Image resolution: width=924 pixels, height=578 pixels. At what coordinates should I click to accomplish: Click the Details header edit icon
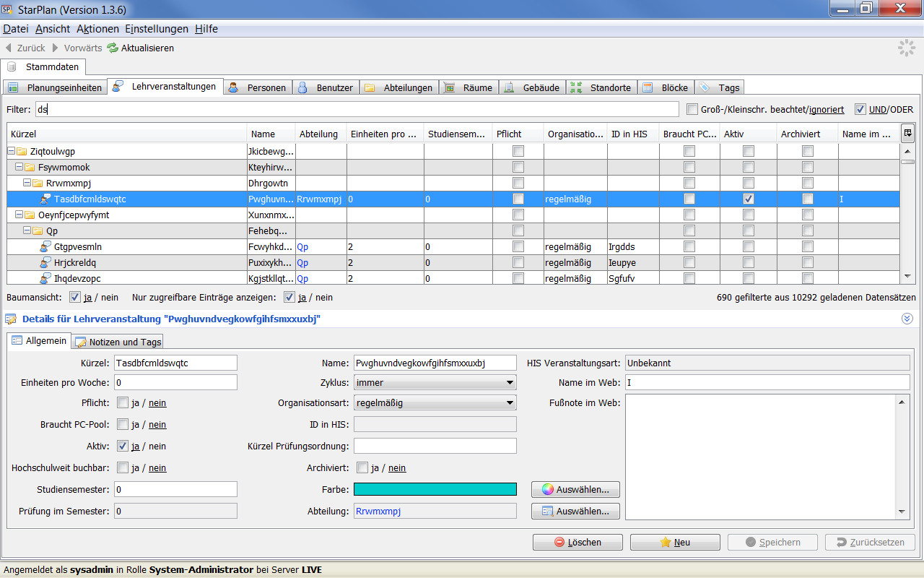pos(12,319)
